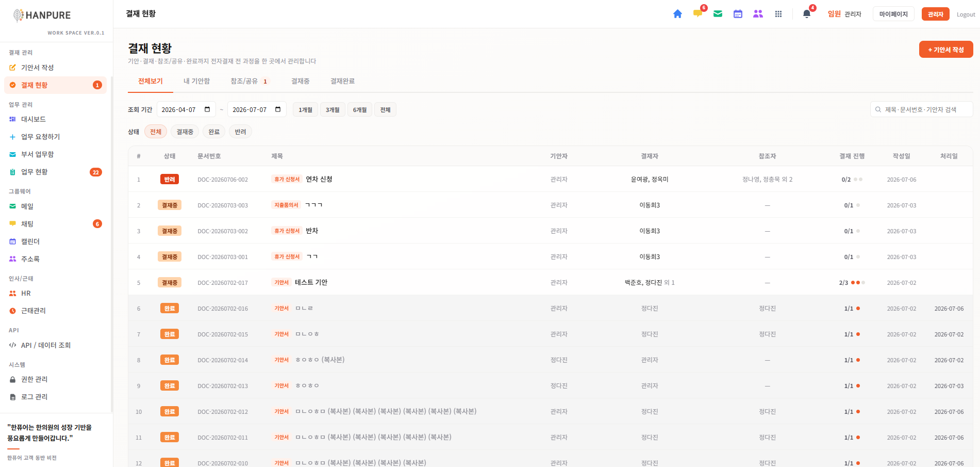The image size is (980, 467).
Task: Switch to the 참조/공유 tab
Action: 250,81
